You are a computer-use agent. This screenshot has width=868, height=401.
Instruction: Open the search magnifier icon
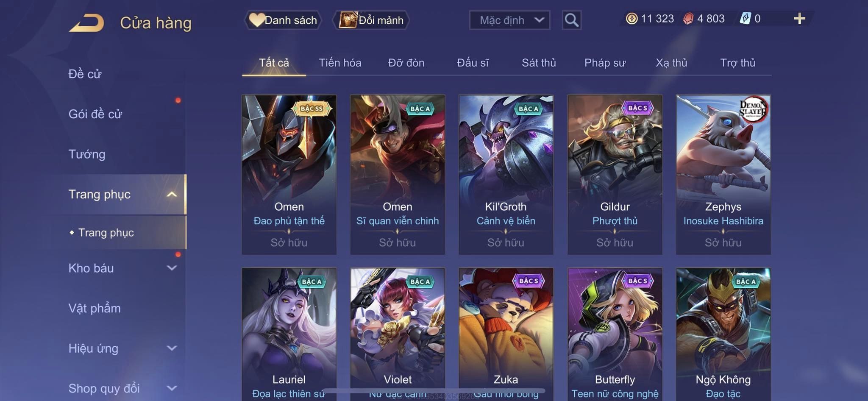point(571,20)
